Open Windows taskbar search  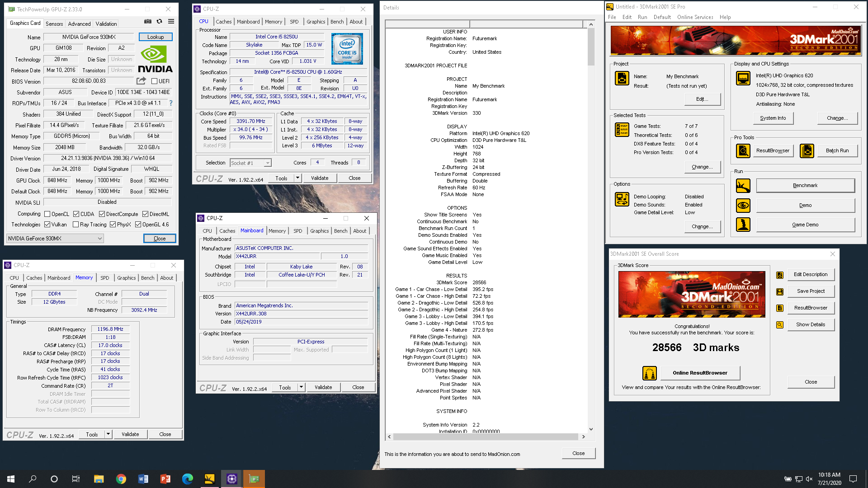[x=33, y=479]
